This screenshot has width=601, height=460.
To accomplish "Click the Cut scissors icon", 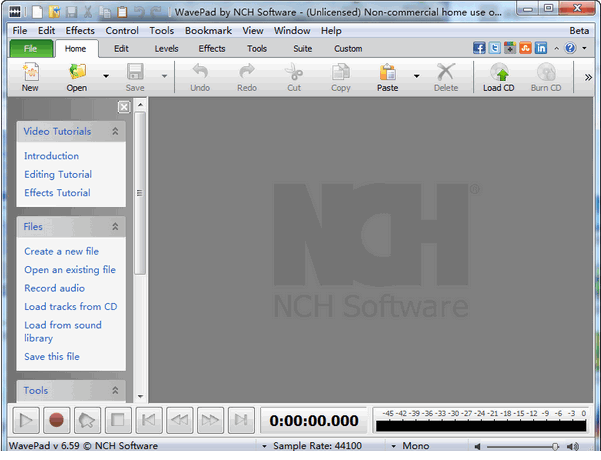I will pyautogui.click(x=294, y=72).
